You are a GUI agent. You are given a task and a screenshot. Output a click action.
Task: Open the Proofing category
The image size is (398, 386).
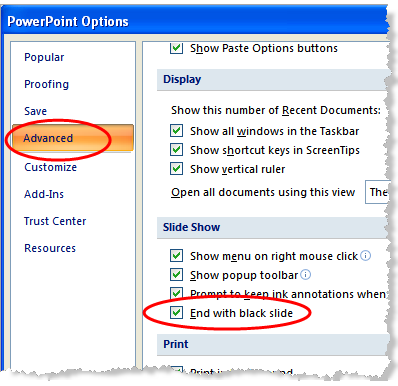coord(46,84)
